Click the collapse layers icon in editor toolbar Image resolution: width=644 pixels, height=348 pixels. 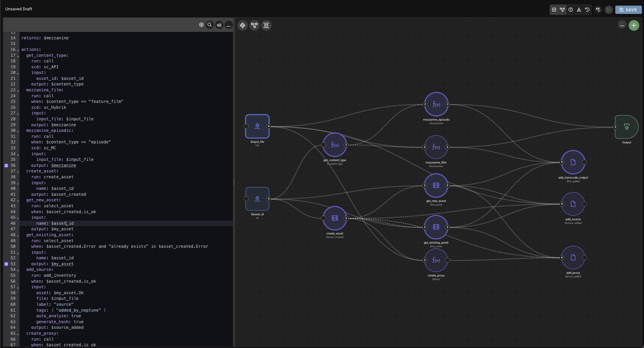coord(219,25)
